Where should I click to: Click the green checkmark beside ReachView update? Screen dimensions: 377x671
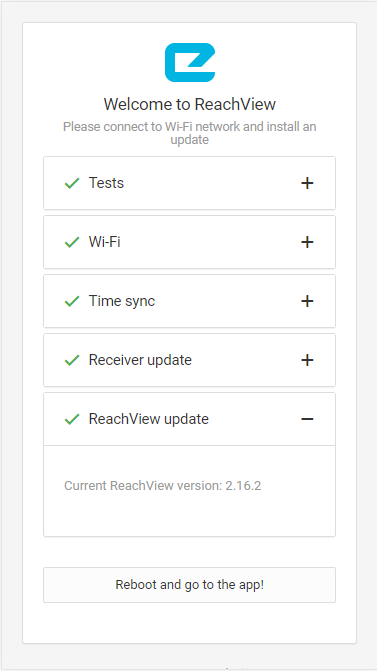pyautogui.click(x=72, y=419)
